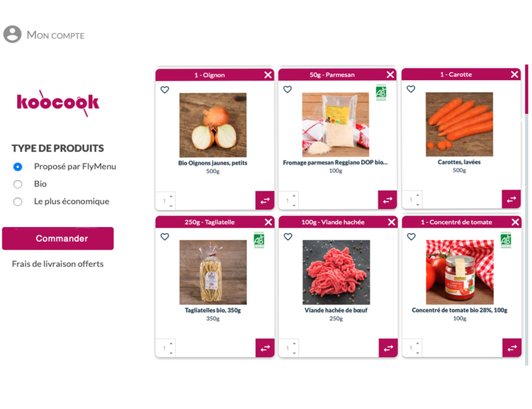Click the product list vertical scrollbar

527,215
